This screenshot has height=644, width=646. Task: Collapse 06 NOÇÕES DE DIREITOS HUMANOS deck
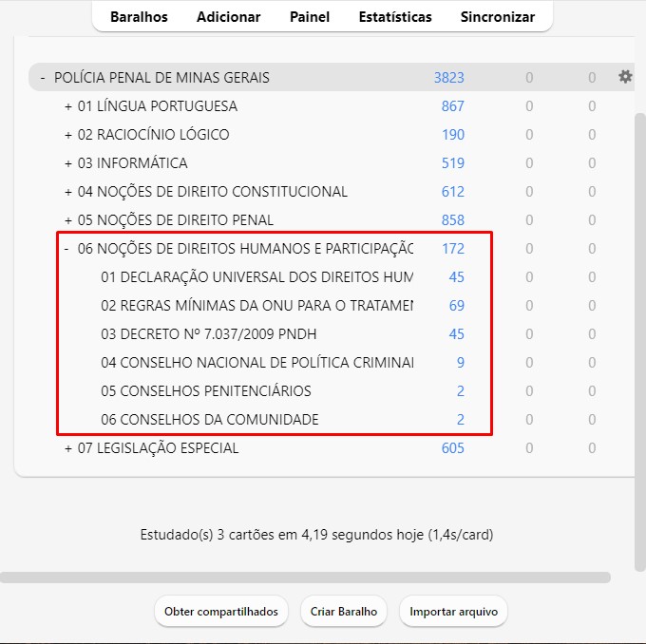click(x=66, y=249)
